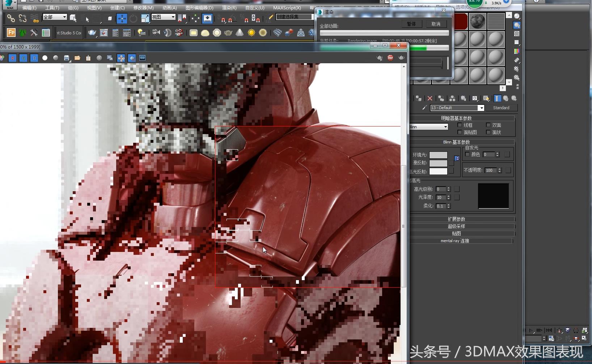
Task: Click the Standard material type button
Action: coord(501,108)
